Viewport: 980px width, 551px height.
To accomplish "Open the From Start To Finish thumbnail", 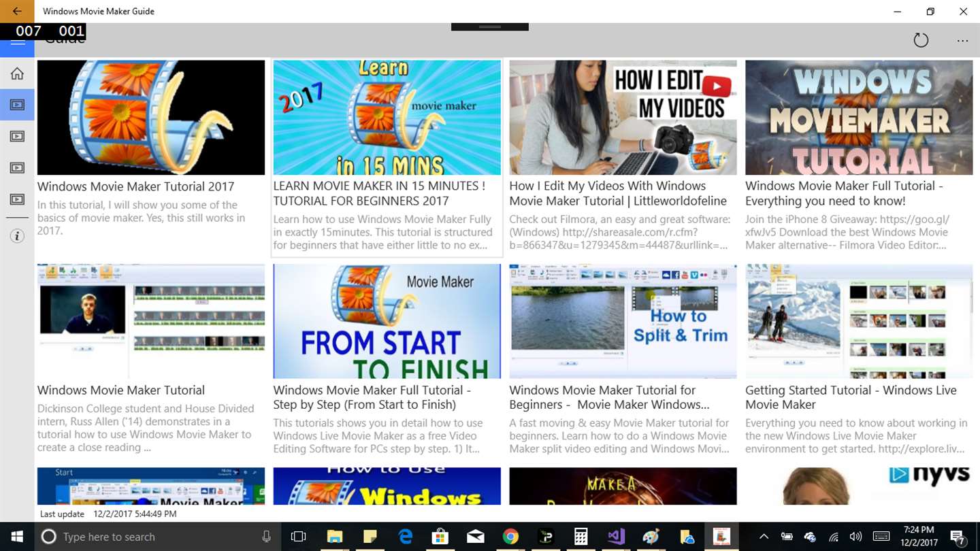I will (387, 321).
